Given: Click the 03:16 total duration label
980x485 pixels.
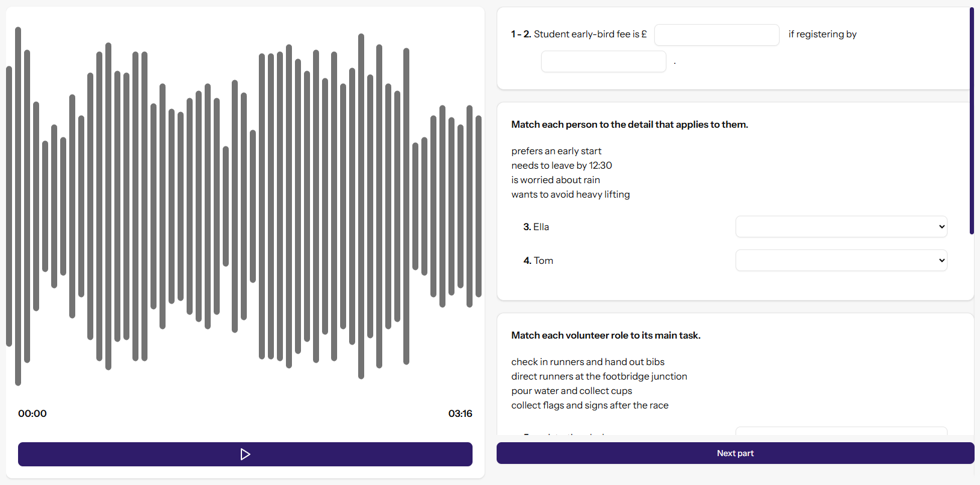Looking at the screenshot, I should click(460, 413).
